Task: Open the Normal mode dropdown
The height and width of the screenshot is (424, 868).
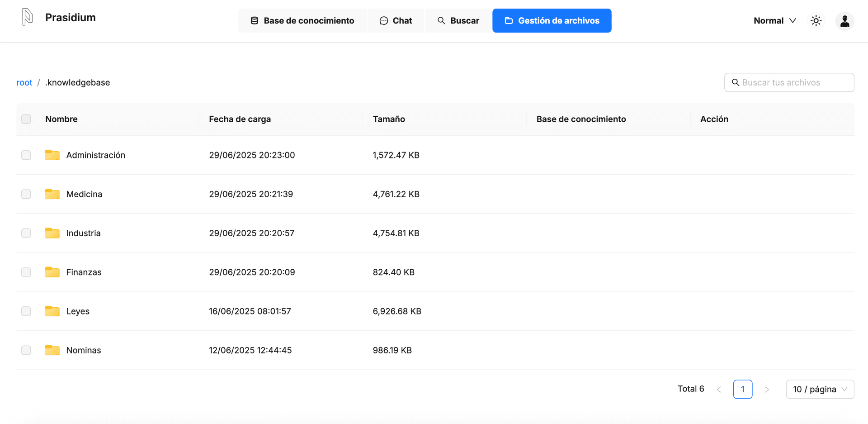Action: (x=774, y=21)
